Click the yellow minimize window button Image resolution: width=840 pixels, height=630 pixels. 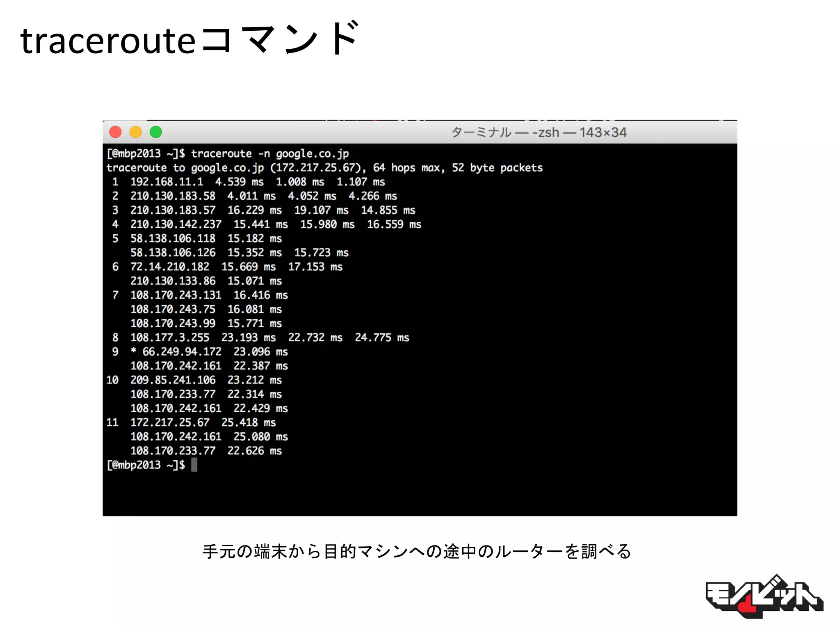coord(136,132)
